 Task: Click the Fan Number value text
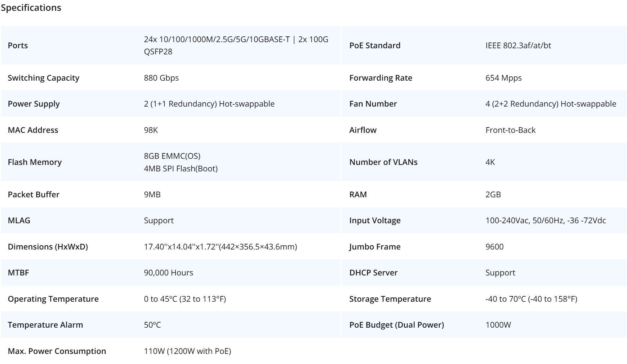coord(551,104)
